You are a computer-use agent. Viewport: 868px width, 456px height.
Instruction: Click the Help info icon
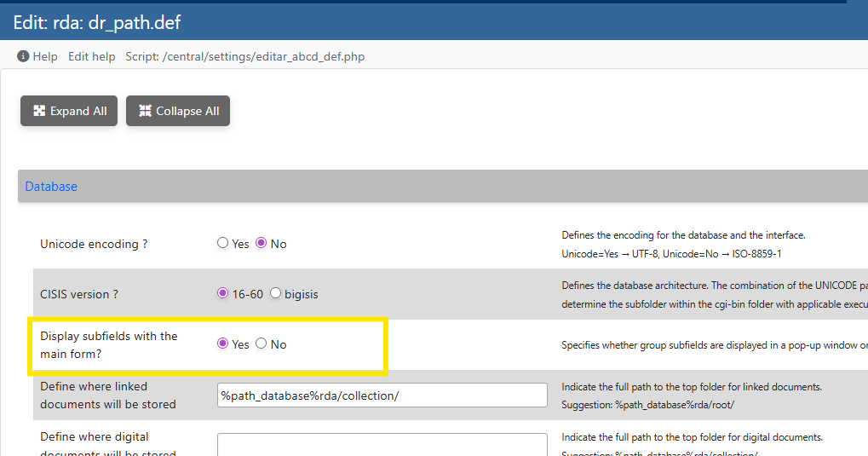[x=23, y=56]
